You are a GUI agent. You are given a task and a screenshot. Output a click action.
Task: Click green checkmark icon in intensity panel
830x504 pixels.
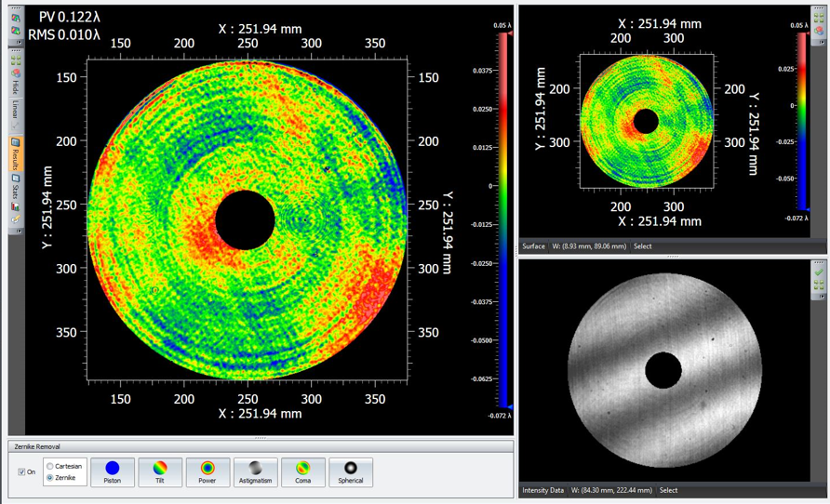820,272
